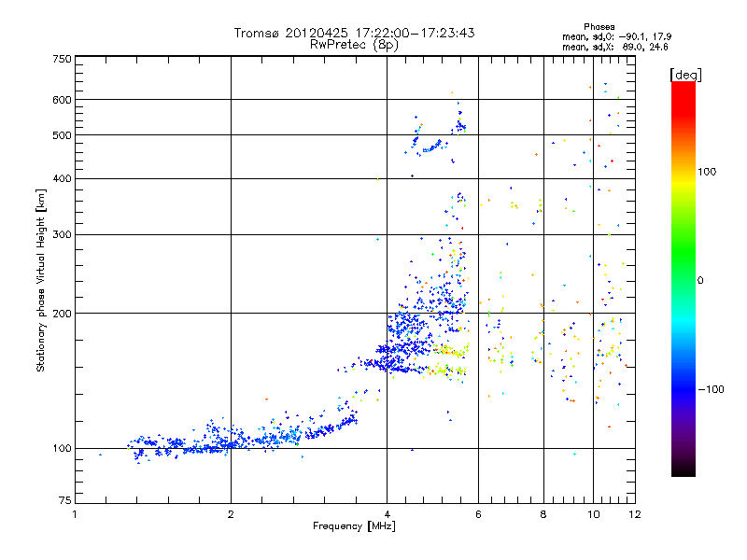Click the colorbar tick label '-100'
The height and width of the screenshot is (560, 747).
(x=711, y=389)
